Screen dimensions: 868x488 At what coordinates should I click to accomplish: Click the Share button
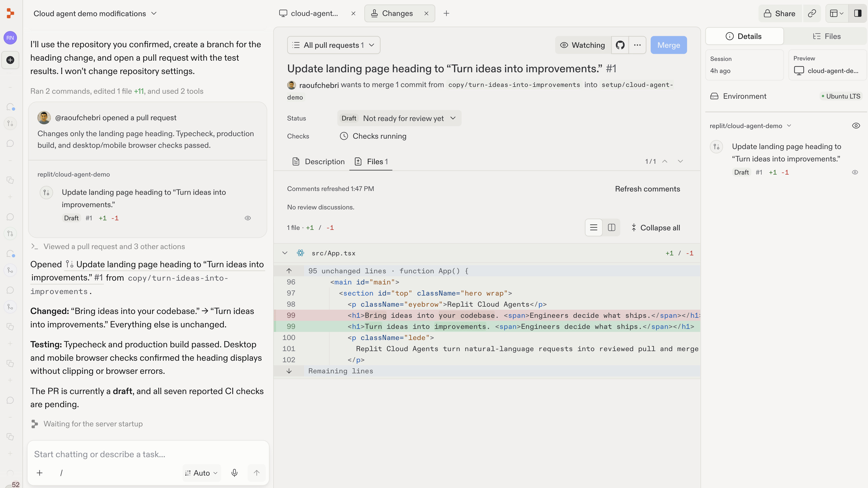point(780,13)
